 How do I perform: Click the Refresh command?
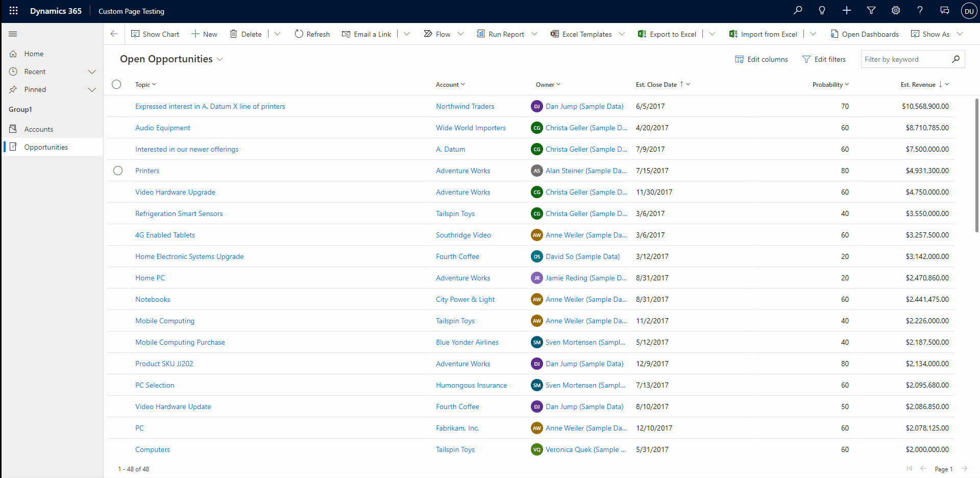(x=312, y=34)
